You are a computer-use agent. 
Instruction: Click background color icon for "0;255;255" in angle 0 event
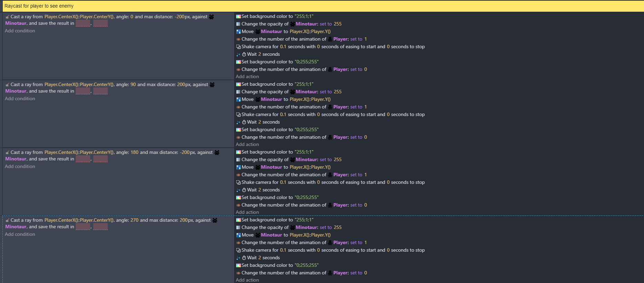point(238,62)
